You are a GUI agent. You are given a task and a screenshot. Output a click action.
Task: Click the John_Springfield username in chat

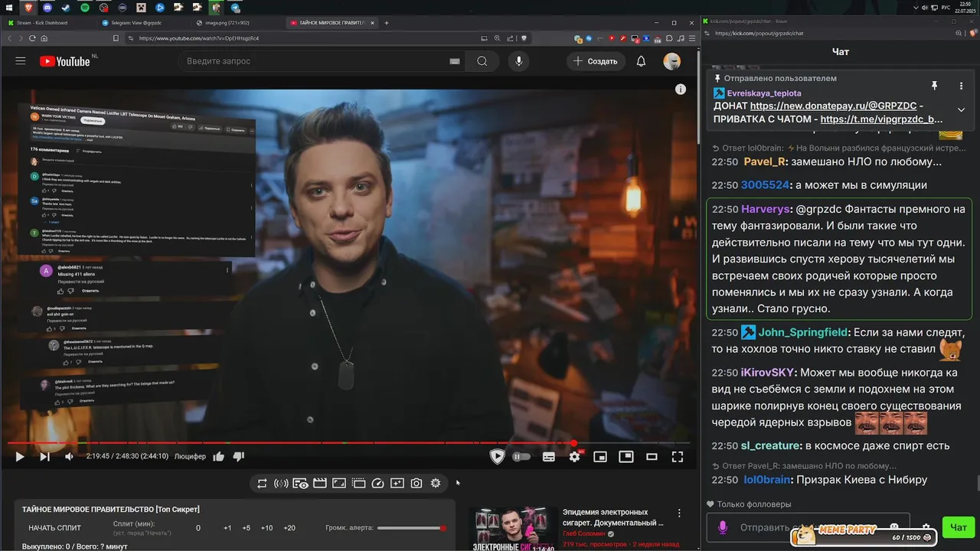[x=803, y=332]
